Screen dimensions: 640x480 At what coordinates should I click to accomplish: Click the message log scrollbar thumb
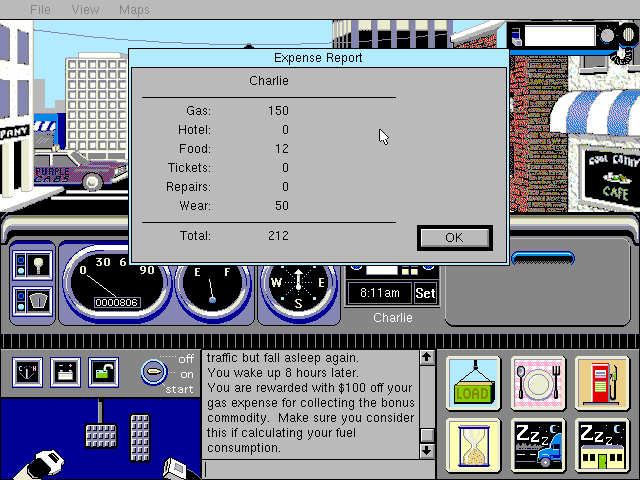coord(427,434)
